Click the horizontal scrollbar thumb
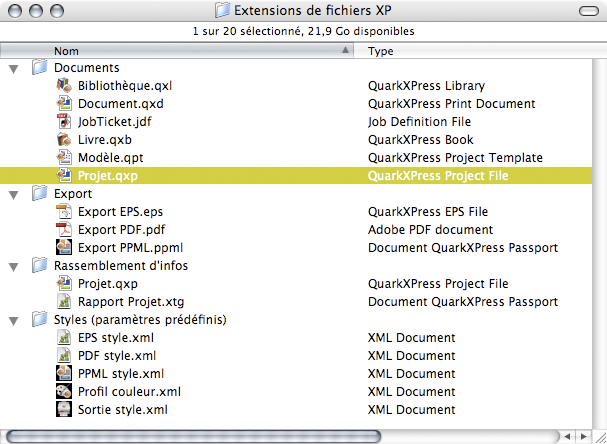 [x=194, y=437]
